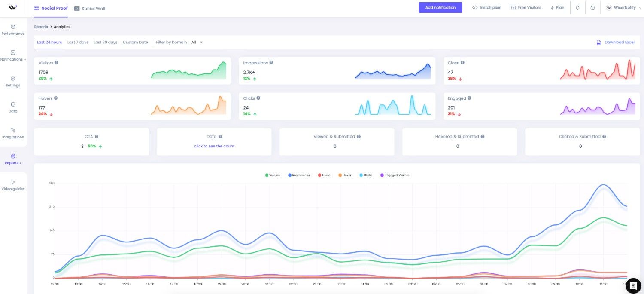Click the Impressions info help icon
644x294 pixels.
click(271, 63)
